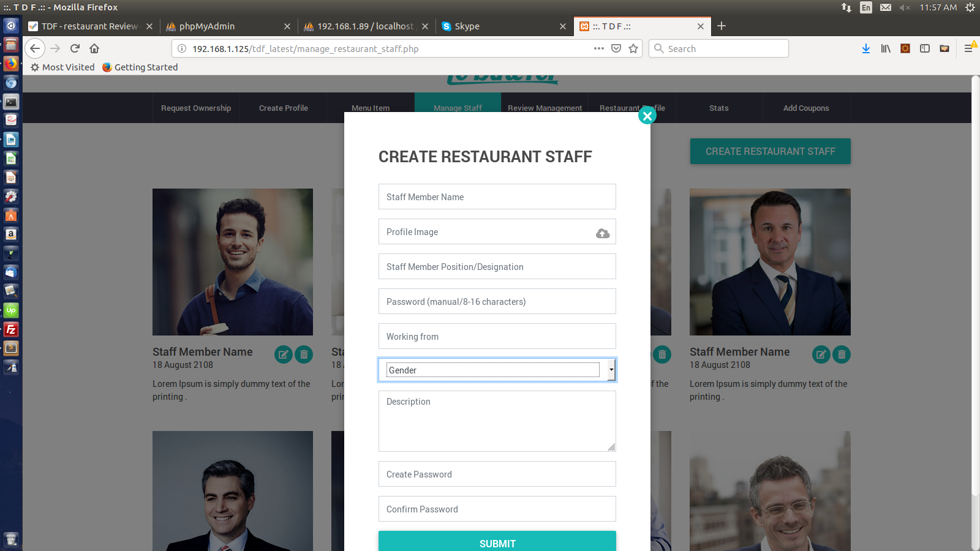Switch to the phpMyAdmin tab
This screenshot has height=551, width=980.
coord(228,26)
